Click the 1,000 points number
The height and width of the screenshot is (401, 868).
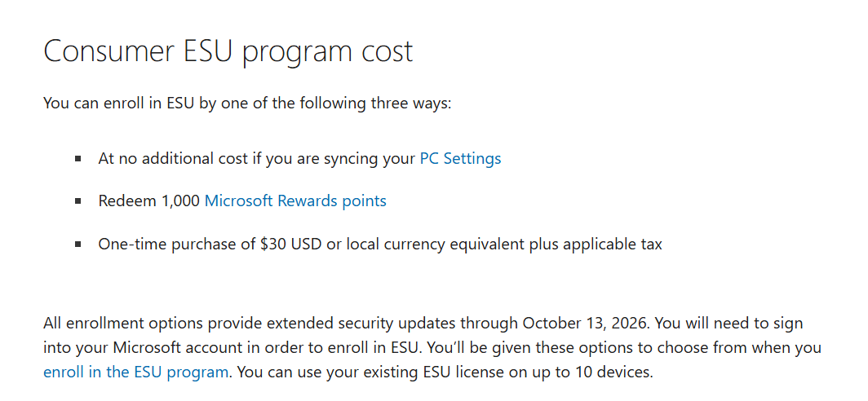pyautogui.click(x=180, y=200)
